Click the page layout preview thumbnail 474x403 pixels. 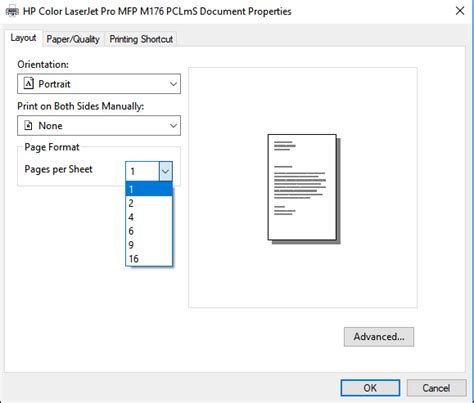[304, 189]
